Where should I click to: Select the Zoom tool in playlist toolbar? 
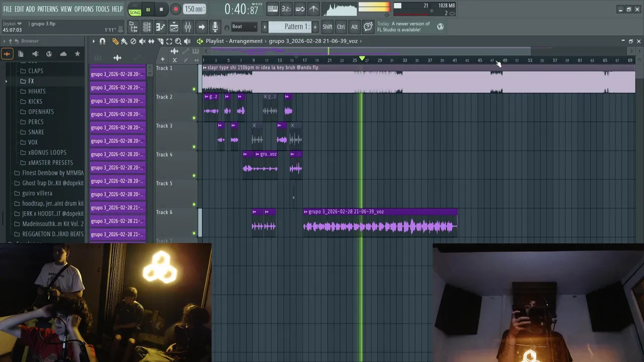point(178,41)
